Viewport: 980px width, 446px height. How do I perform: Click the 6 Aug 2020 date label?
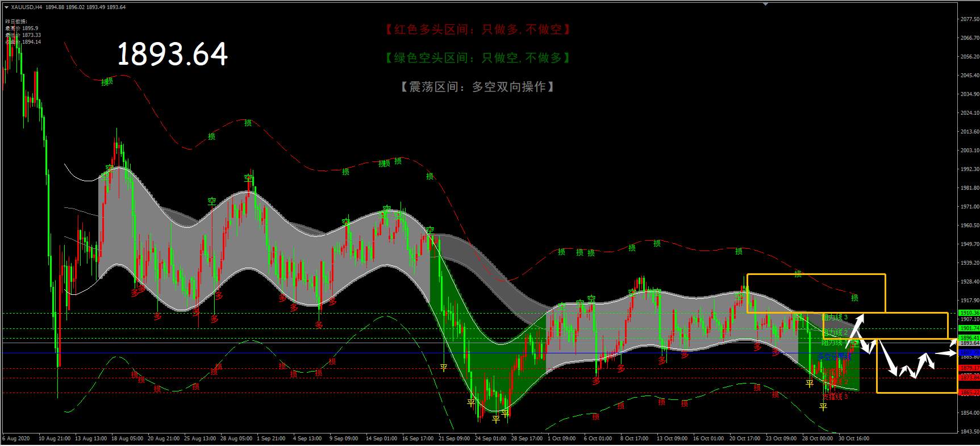16,439
